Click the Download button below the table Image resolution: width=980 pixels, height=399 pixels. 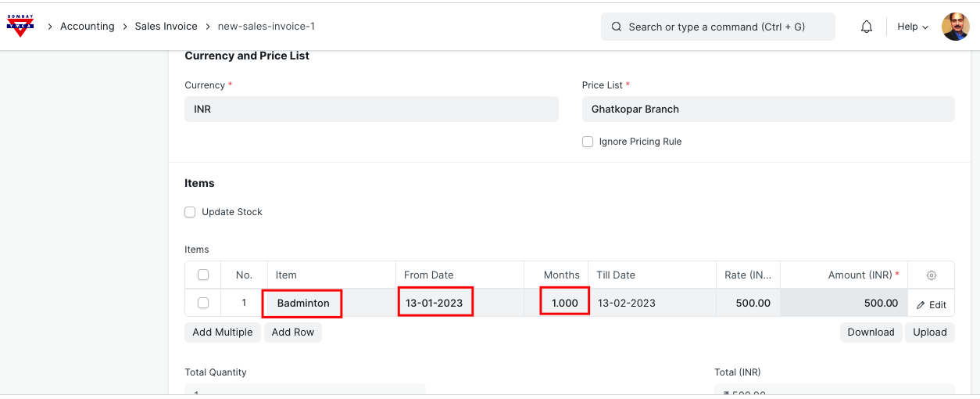pyautogui.click(x=871, y=332)
